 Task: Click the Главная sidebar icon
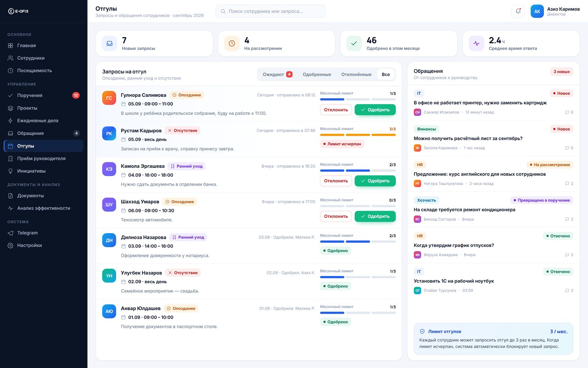(10, 46)
